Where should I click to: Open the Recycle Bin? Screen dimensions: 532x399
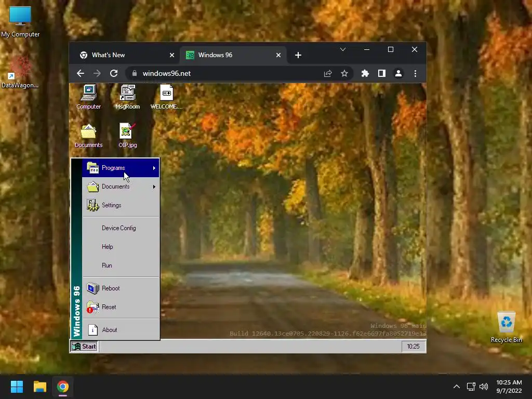point(506,327)
